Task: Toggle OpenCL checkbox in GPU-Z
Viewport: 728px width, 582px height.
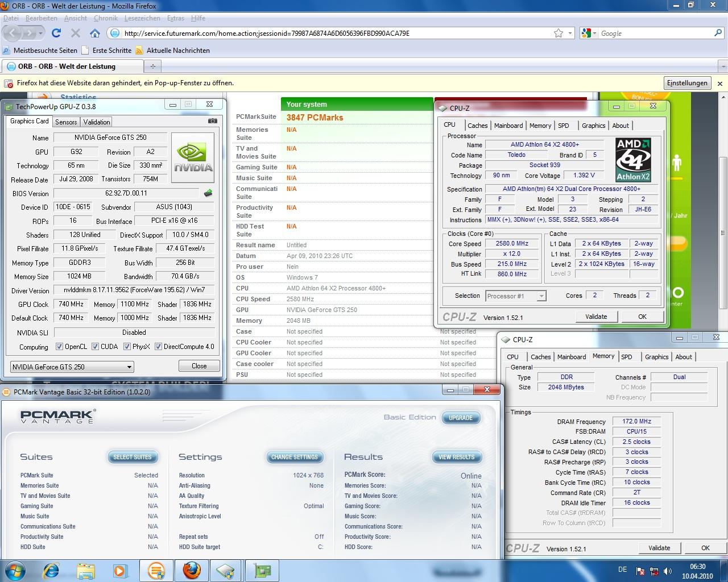Action: [59, 346]
